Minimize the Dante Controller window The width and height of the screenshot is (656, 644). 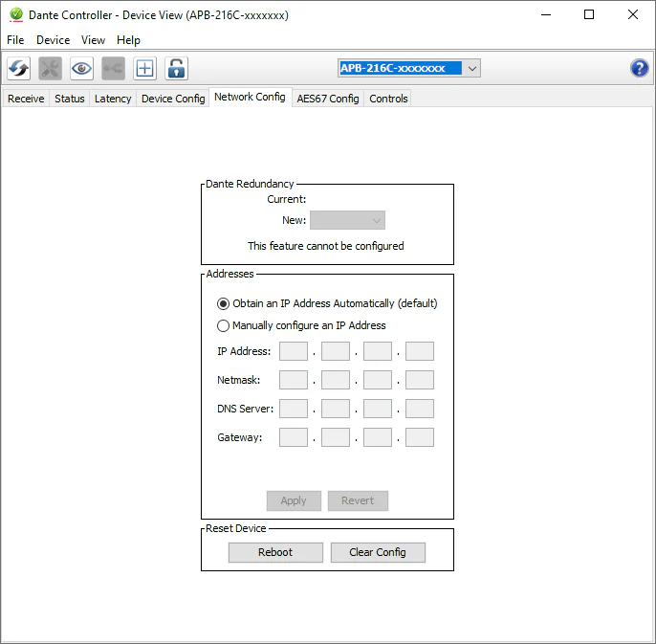(546, 14)
